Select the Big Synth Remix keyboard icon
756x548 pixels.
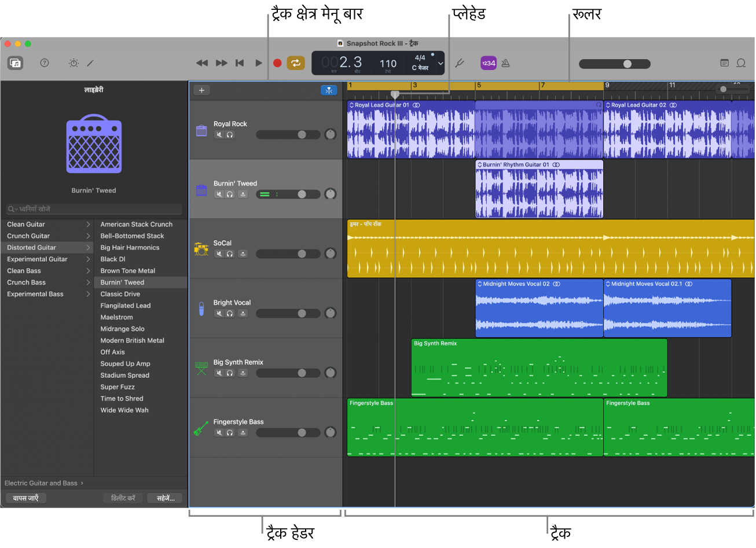pyautogui.click(x=201, y=368)
